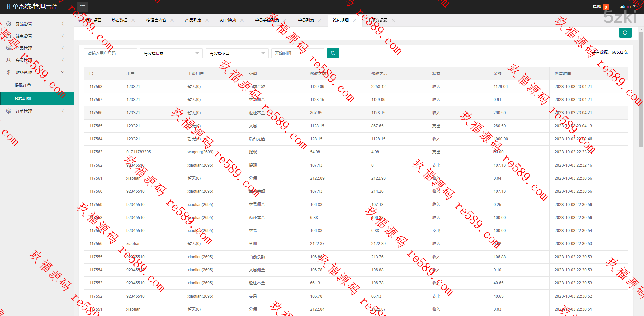Click the green refresh icon button

tap(625, 33)
